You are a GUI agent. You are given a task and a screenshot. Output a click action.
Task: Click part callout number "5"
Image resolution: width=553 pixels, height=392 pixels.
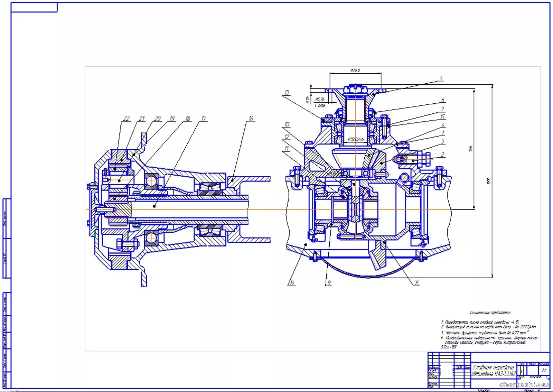(441, 78)
